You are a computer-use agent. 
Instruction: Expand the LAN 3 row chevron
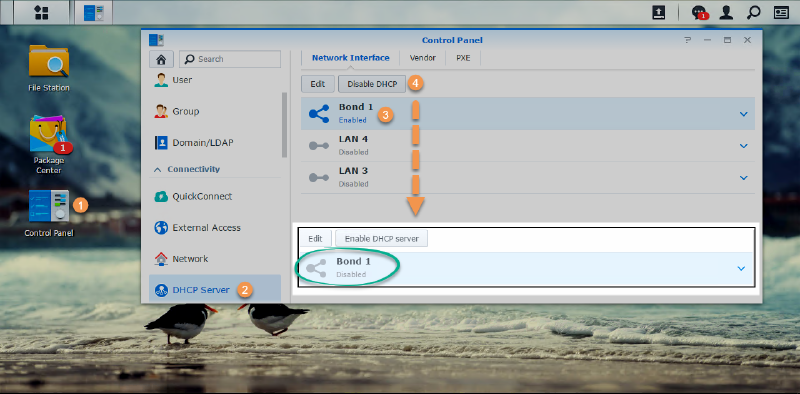pyautogui.click(x=743, y=178)
